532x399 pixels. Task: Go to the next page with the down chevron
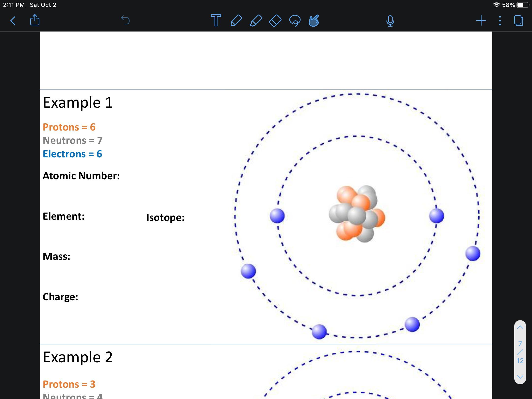pyautogui.click(x=520, y=377)
